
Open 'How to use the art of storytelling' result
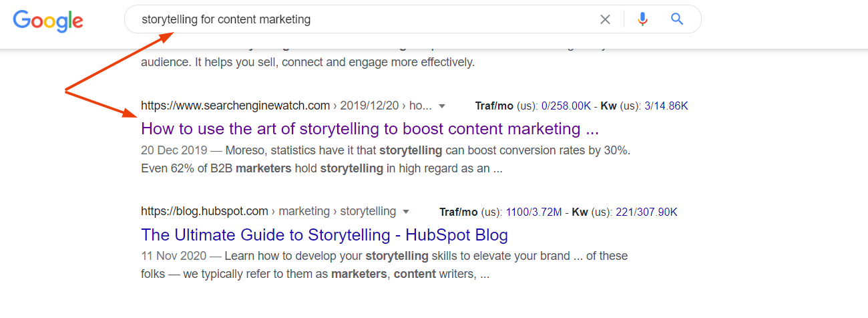tap(370, 128)
